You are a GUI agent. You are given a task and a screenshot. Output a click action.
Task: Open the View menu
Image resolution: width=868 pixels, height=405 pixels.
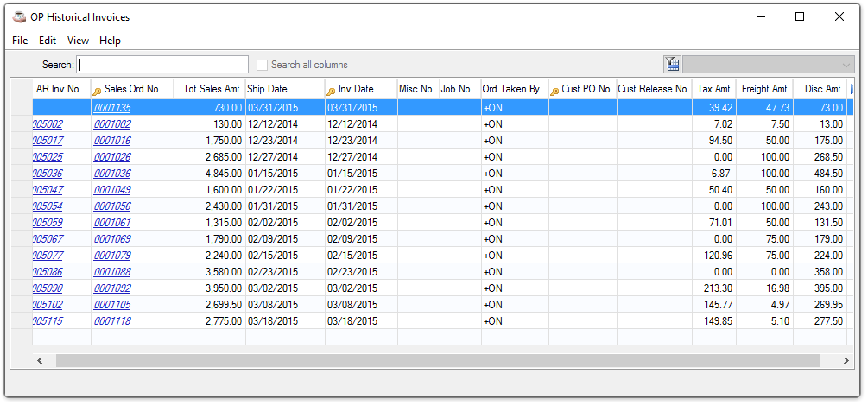click(x=78, y=41)
